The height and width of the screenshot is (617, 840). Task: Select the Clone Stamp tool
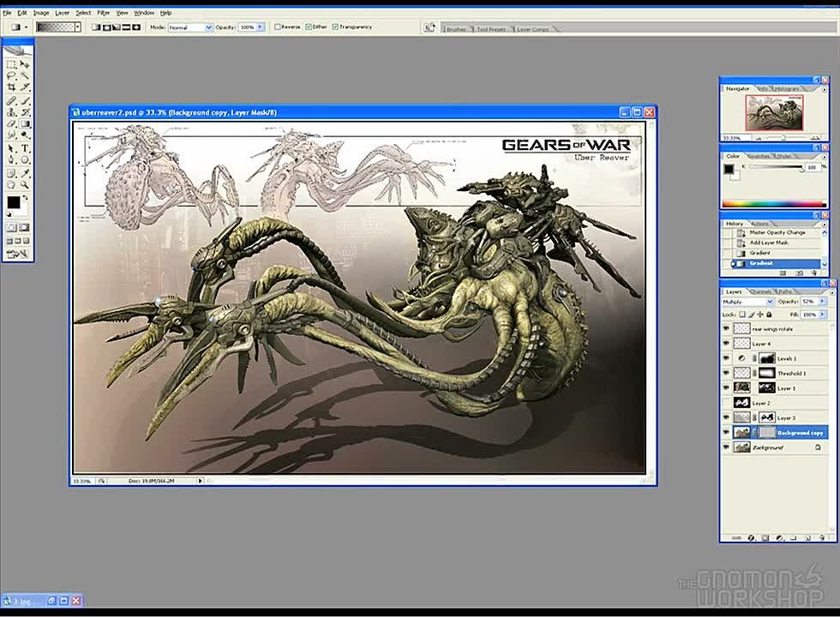(x=11, y=112)
